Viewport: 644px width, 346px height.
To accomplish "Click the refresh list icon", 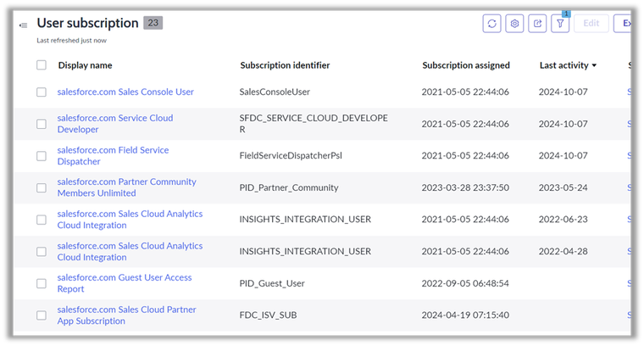I will click(x=491, y=24).
